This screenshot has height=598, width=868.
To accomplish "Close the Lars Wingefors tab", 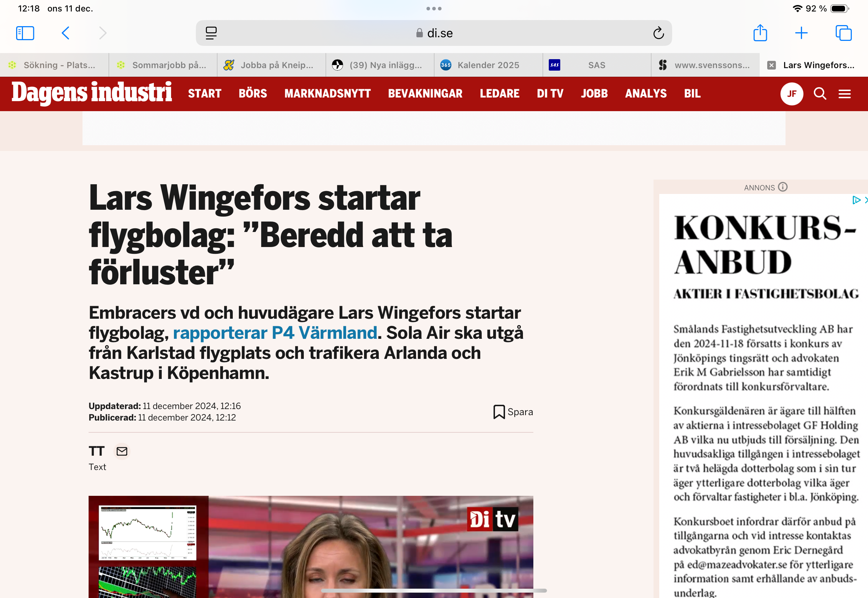I will (x=771, y=65).
